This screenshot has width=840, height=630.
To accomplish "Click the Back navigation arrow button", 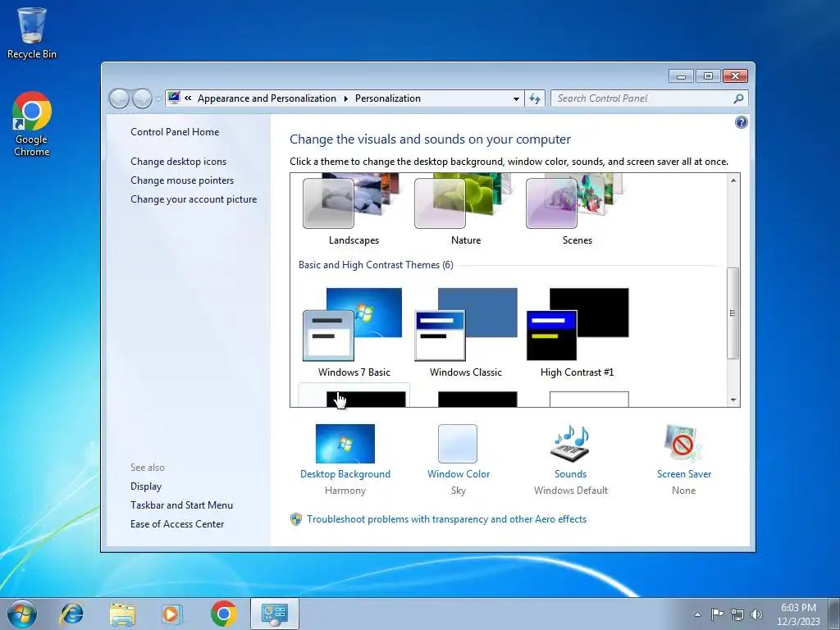I will click(119, 98).
